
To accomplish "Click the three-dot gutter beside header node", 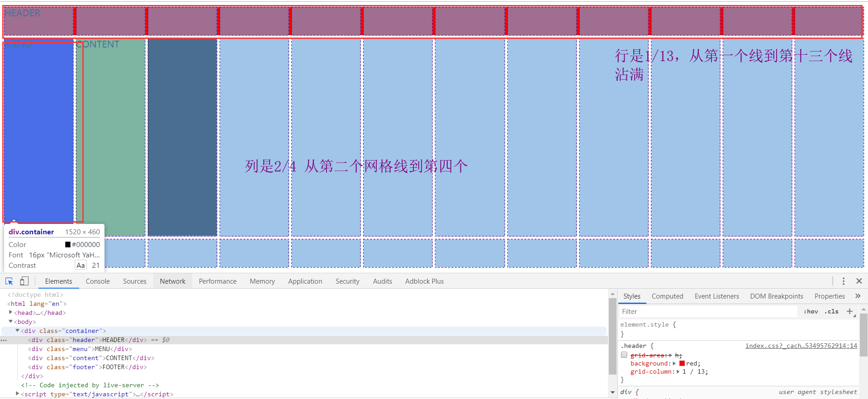I will pyautogui.click(x=4, y=340).
